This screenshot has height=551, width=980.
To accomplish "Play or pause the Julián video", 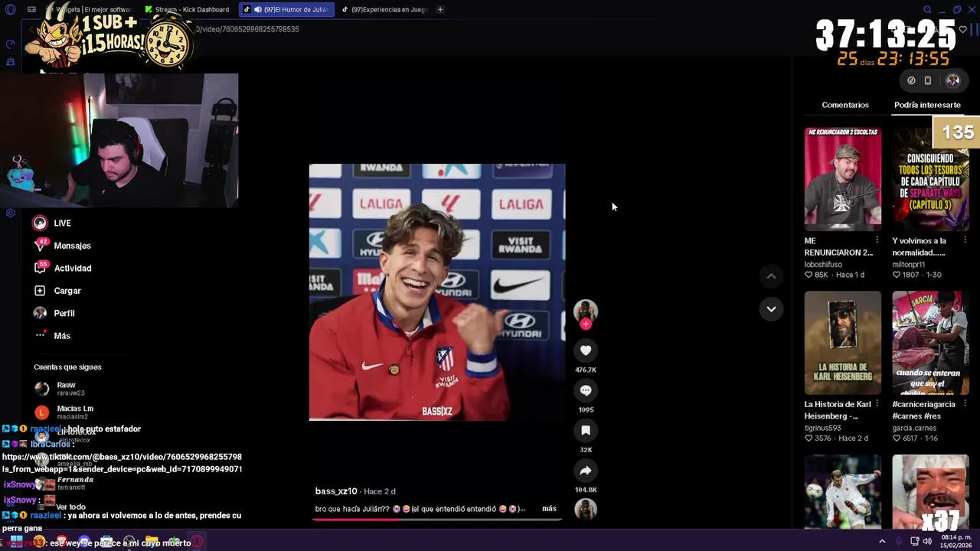I will (x=437, y=292).
